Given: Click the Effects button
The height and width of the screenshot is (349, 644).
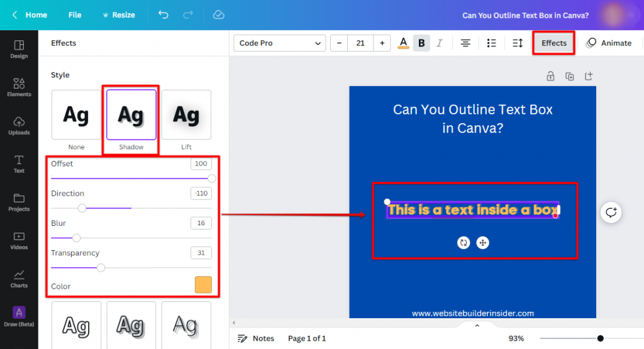Looking at the screenshot, I should tap(553, 43).
